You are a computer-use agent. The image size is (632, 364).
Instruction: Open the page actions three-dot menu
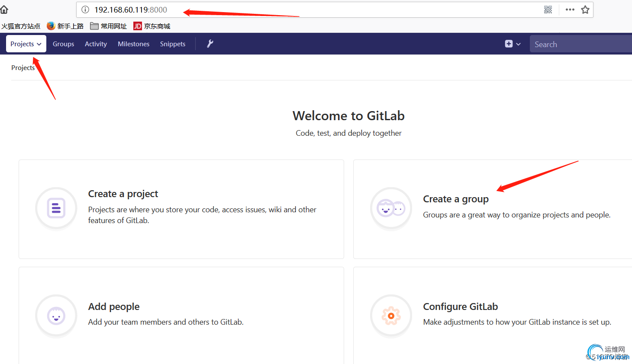[x=570, y=10]
